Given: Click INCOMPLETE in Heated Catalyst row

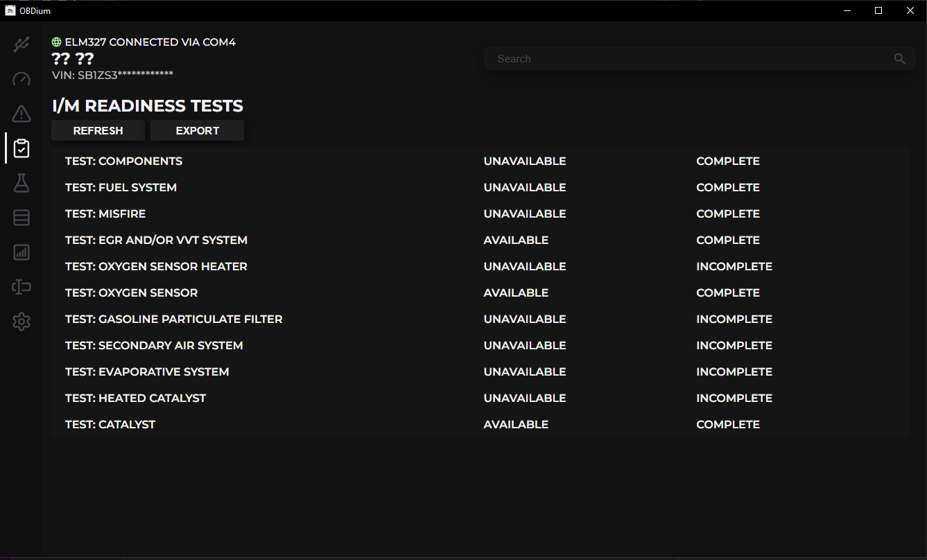Looking at the screenshot, I should 734,398.
